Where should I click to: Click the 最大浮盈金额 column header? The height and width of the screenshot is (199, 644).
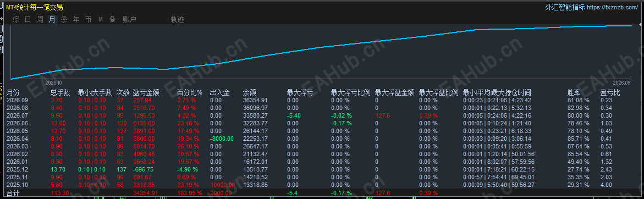coord(395,93)
